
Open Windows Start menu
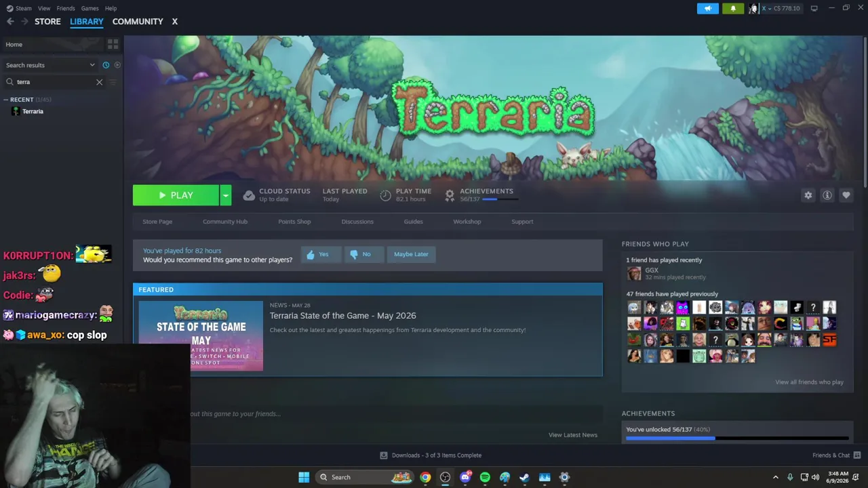(304, 477)
